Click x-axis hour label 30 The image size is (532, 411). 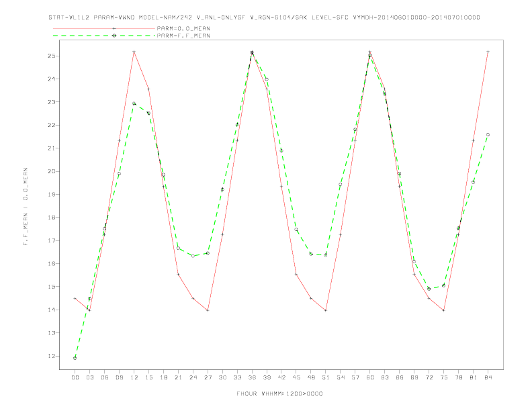[222, 377]
